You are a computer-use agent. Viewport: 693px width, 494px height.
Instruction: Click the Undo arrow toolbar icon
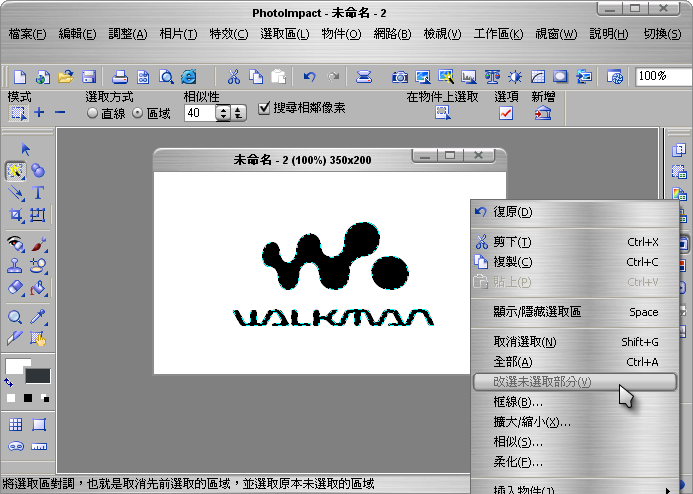coord(309,77)
